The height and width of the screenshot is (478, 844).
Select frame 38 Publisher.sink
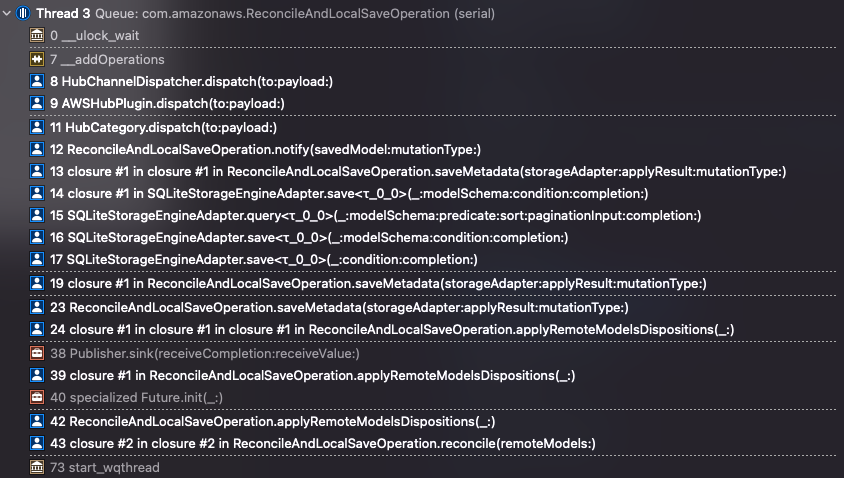point(205,354)
